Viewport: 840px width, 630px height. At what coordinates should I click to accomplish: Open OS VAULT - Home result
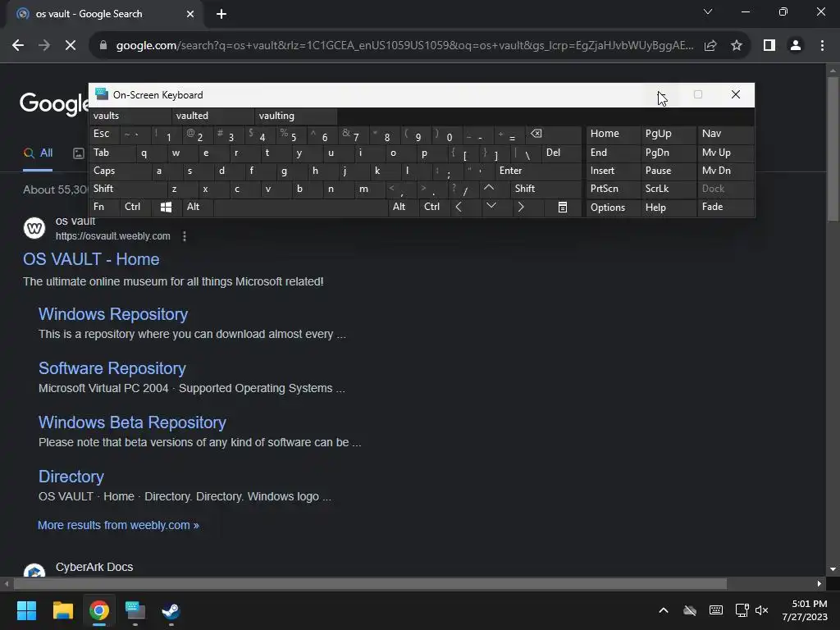click(x=91, y=259)
